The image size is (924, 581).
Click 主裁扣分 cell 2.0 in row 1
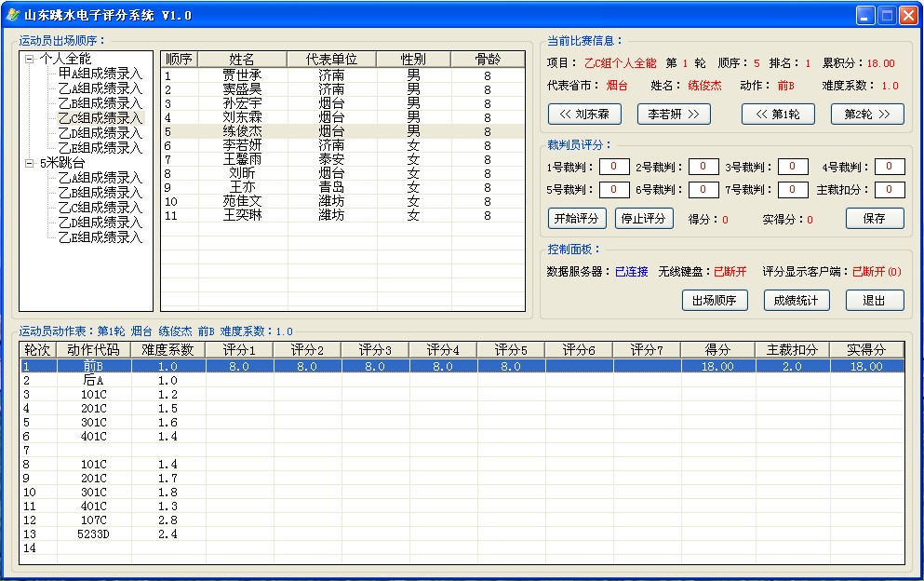coord(792,366)
